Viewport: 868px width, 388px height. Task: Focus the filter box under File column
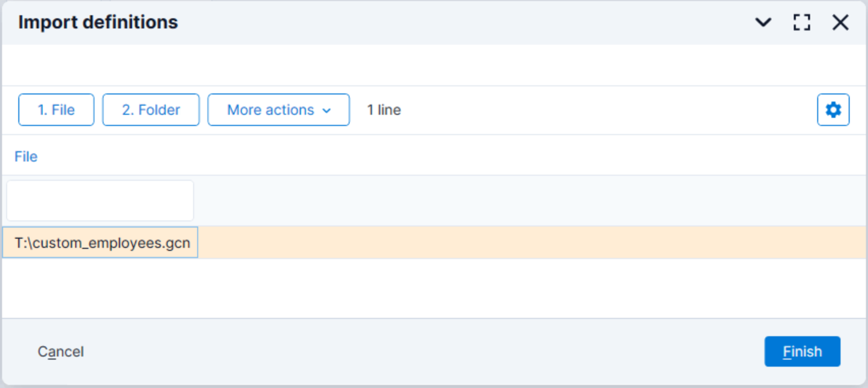100,201
